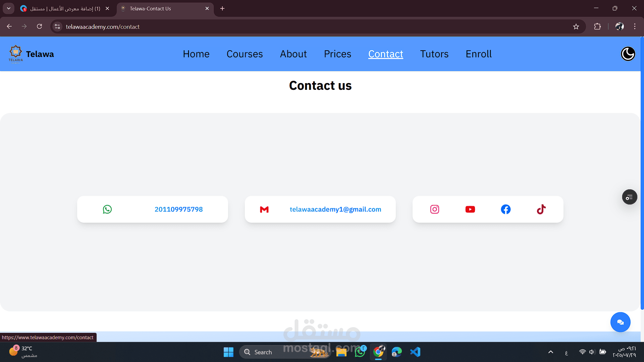The image size is (644, 362).
Task: Open the Chrome three-dot menu
Action: pyautogui.click(x=635, y=27)
